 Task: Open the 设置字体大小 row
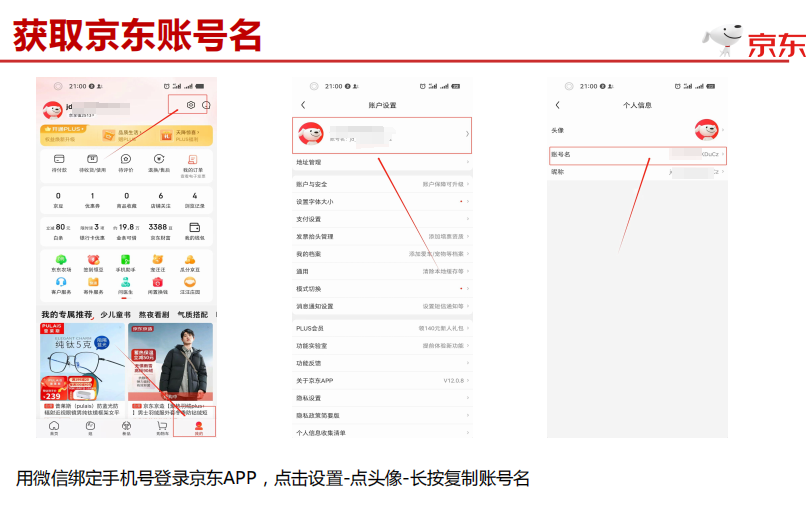click(x=382, y=201)
